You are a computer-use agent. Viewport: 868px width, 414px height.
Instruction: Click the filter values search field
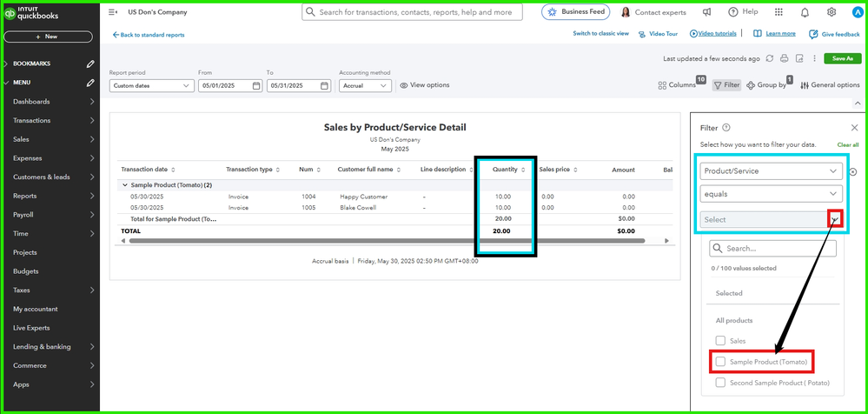pos(772,248)
